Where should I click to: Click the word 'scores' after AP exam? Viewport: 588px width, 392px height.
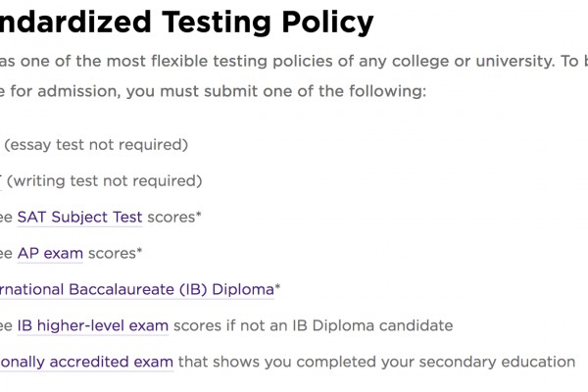tap(112, 254)
